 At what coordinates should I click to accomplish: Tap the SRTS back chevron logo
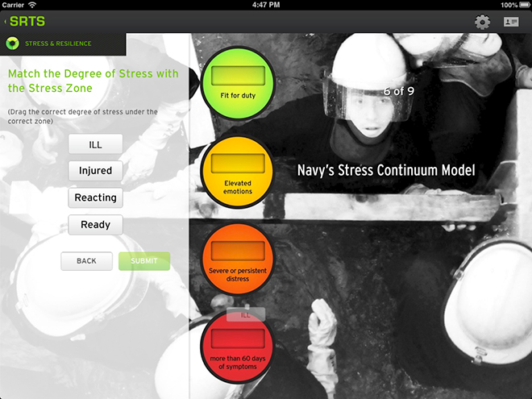pyautogui.click(x=26, y=22)
